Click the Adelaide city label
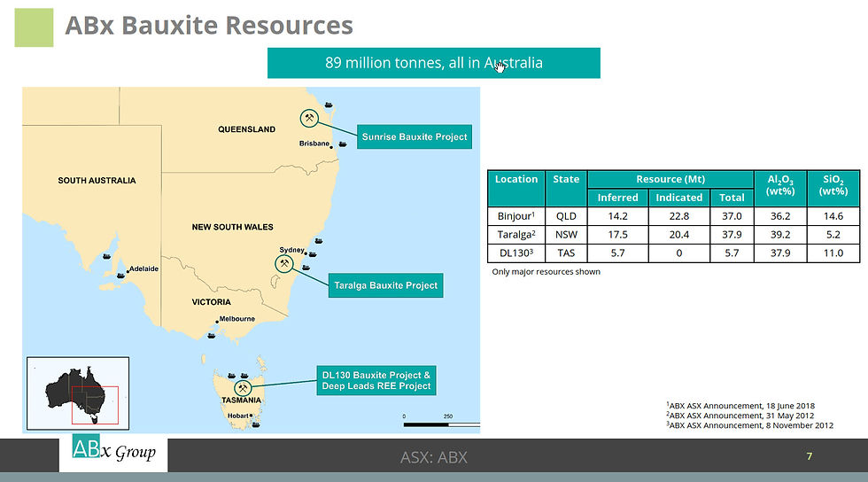This screenshot has width=868, height=482. coord(143,268)
